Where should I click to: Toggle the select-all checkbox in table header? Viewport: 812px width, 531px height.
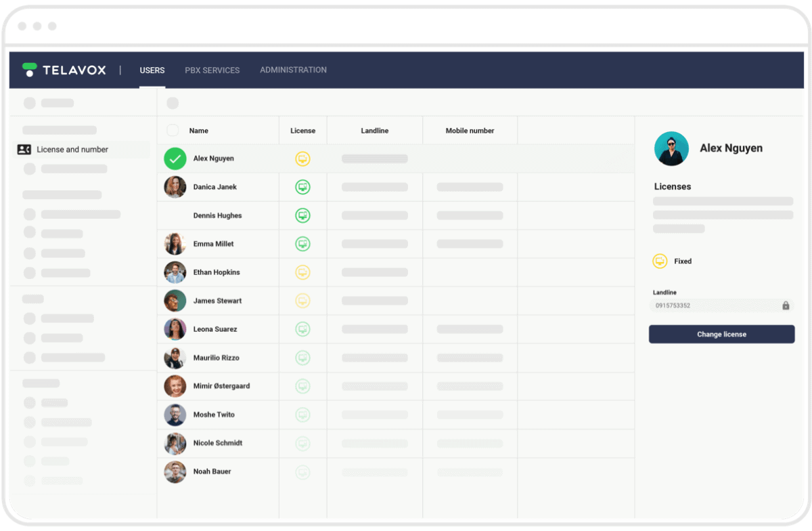pos(173,130)
